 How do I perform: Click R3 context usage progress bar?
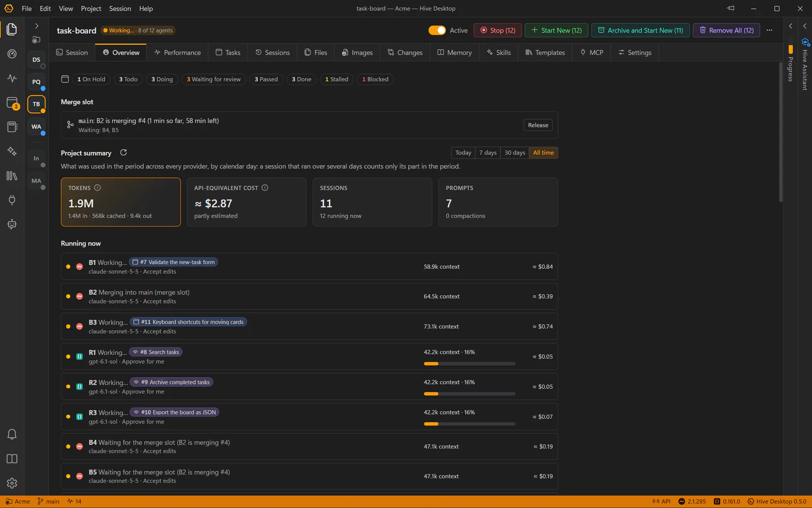tap(469, 424)
